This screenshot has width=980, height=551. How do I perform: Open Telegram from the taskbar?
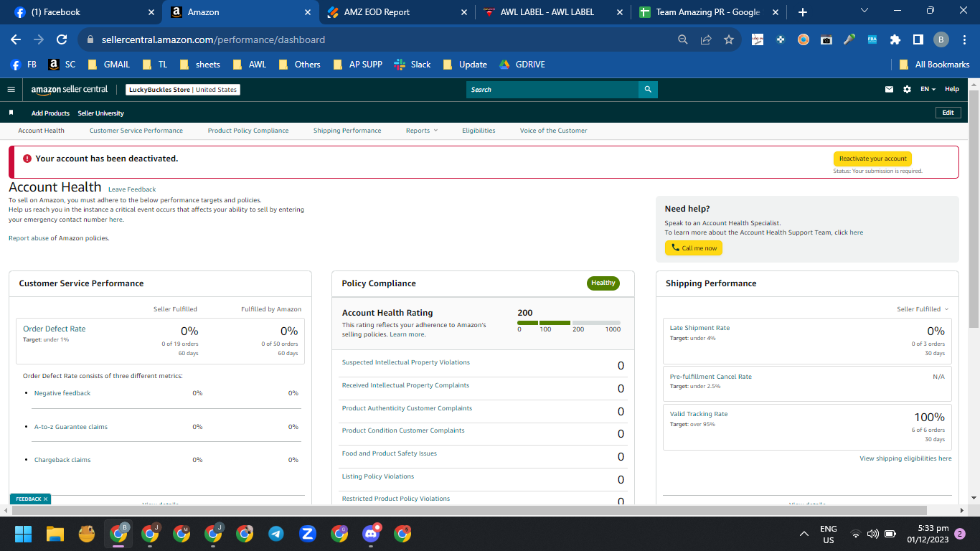coord(275,534)
